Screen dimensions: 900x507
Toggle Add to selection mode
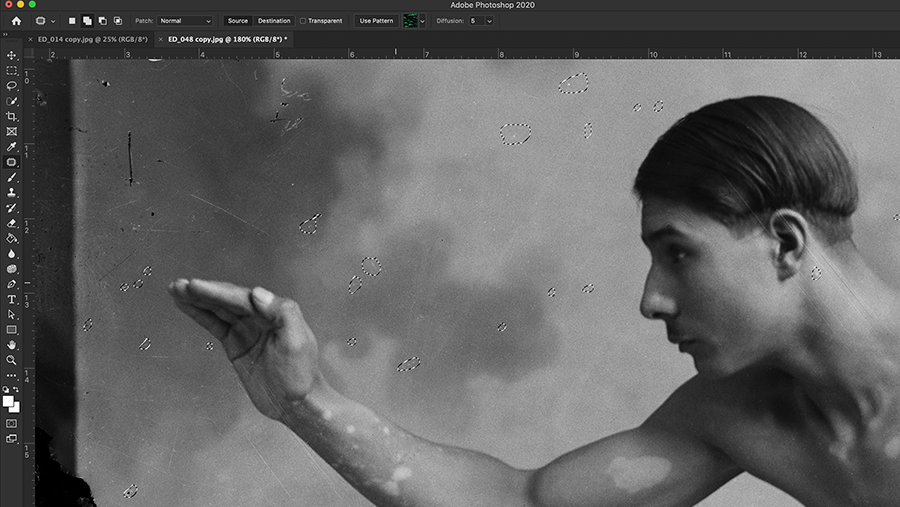(x=87, y=21)
